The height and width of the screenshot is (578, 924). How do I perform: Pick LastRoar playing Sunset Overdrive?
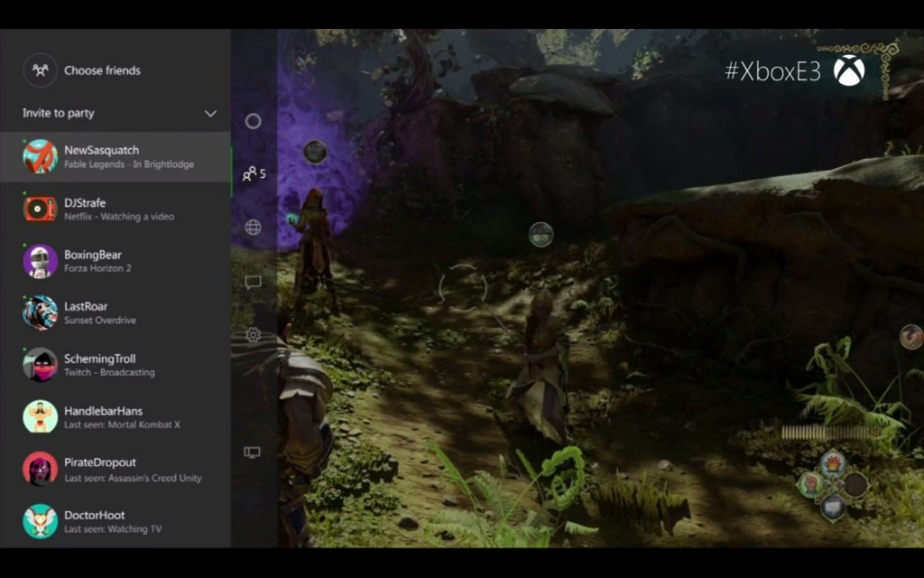(x=115, y=312)
